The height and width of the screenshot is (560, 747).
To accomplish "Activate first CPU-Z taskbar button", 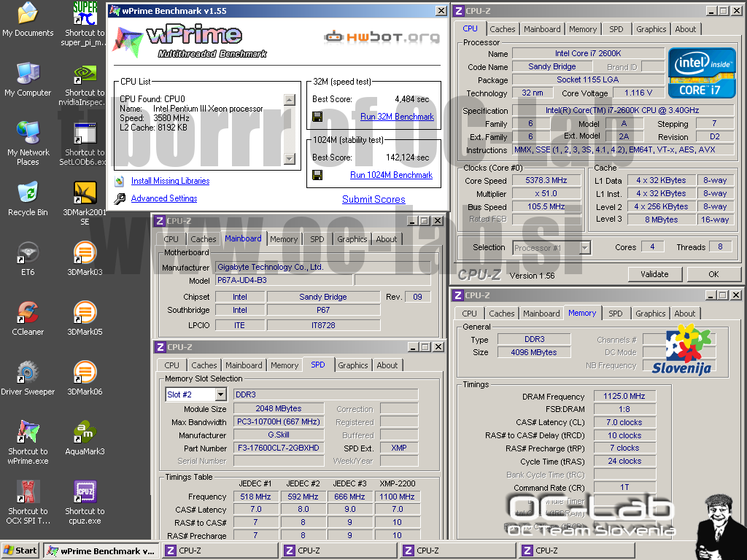I will [220, 551].
